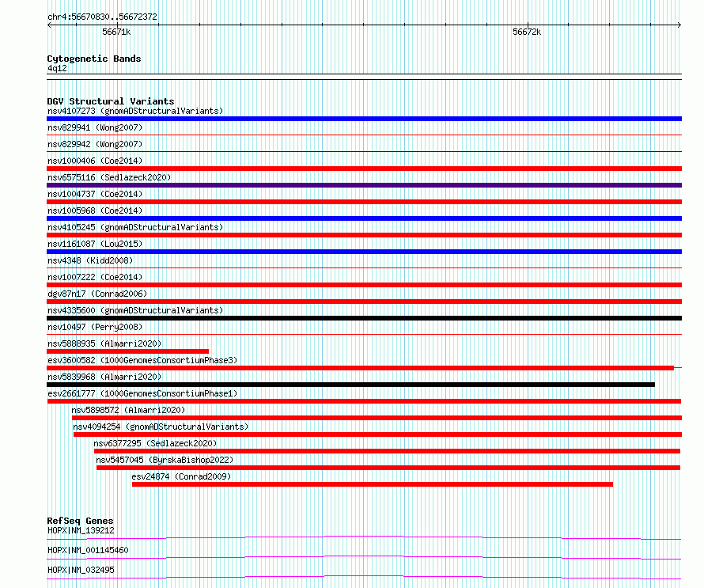Click the HOPX|NM_001145460 gene label

click(88, 550)
